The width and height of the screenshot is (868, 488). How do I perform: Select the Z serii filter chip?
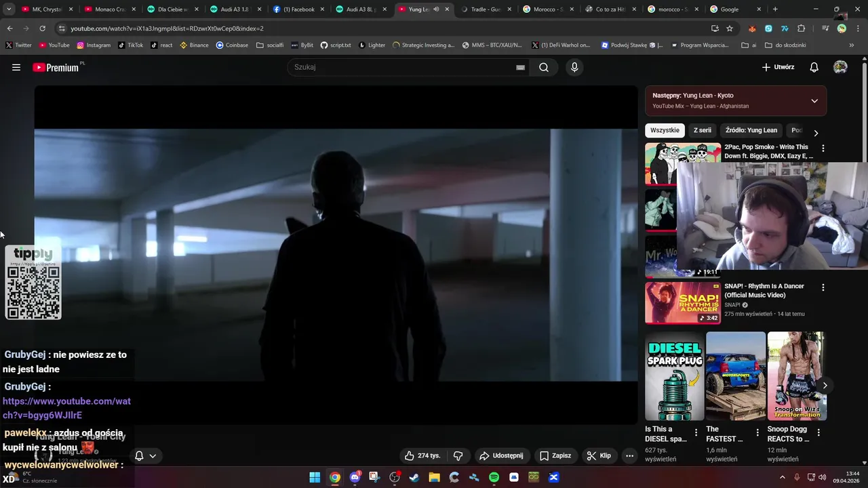(703, 130)
